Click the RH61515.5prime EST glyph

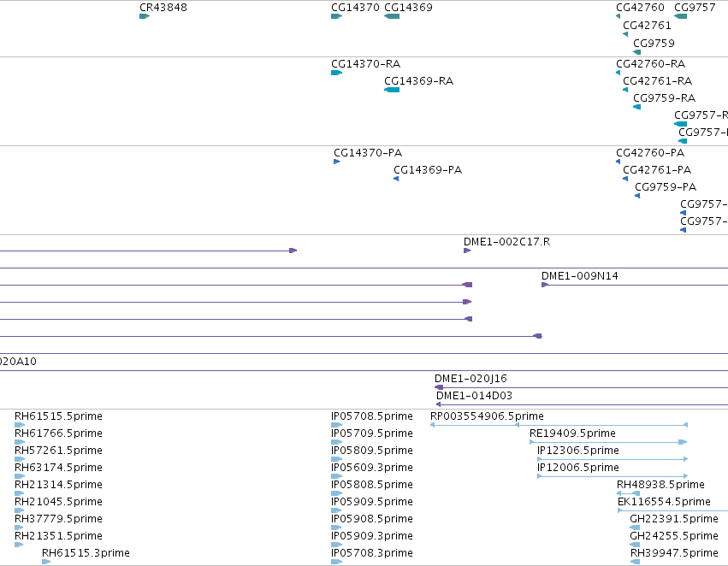[20, 425]
